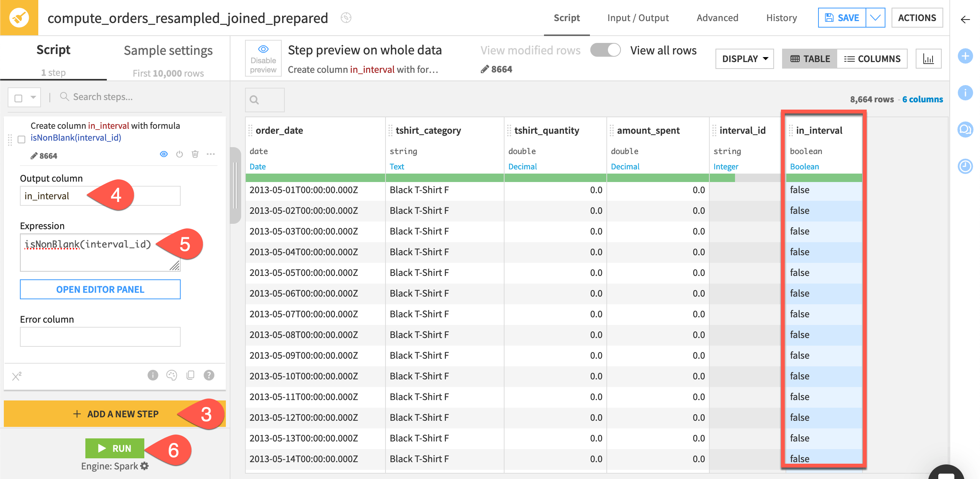This screenshot has height=479, width=980.
Task: Click the info circle icon in step footer
Action: 153,375
